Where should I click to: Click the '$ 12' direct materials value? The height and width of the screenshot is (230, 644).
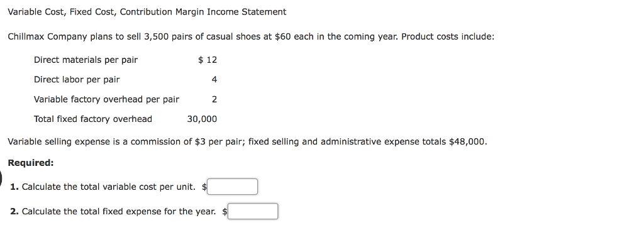pos(208,60)
